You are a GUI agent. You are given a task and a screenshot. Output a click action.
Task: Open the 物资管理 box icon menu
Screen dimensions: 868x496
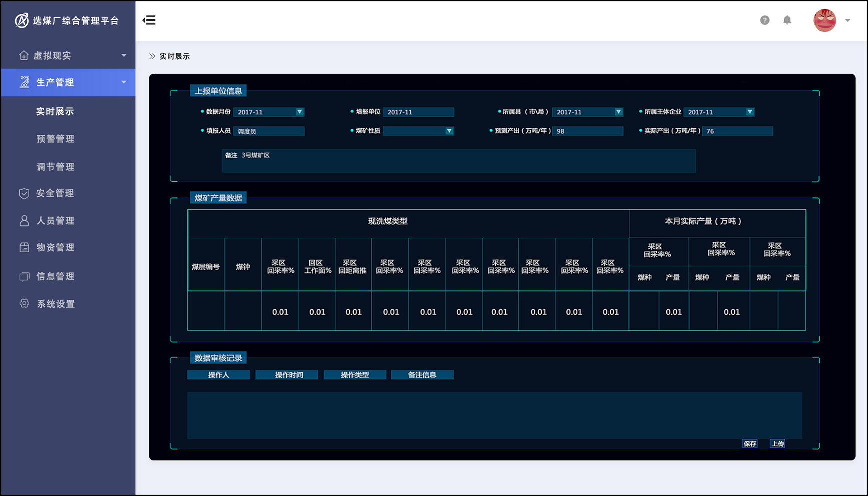24,247
